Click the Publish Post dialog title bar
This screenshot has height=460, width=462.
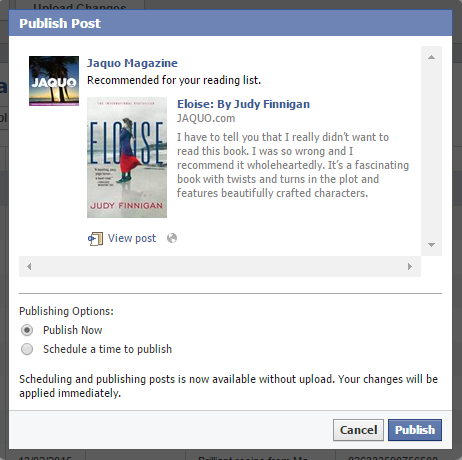click(x=230, y=23)
